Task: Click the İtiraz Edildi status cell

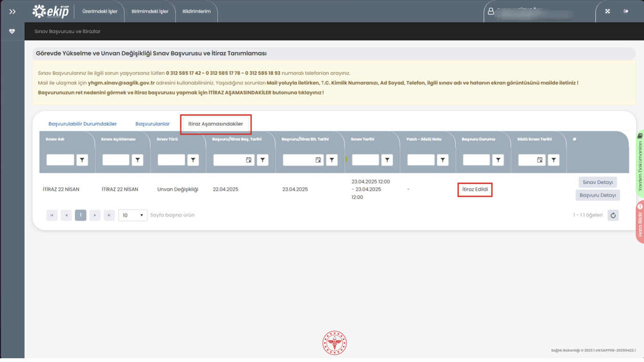Action: pyautogui.click(x=475, y=189)
